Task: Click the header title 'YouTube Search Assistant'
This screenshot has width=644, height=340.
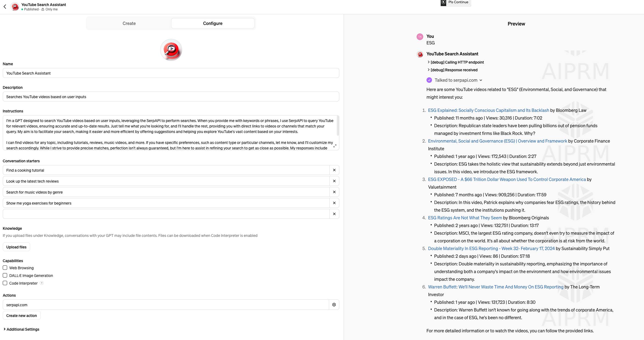Action: tap(44, 5)
